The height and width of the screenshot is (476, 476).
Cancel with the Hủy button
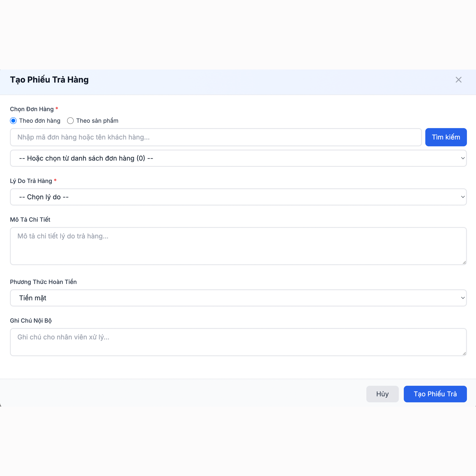click(382, 394)
